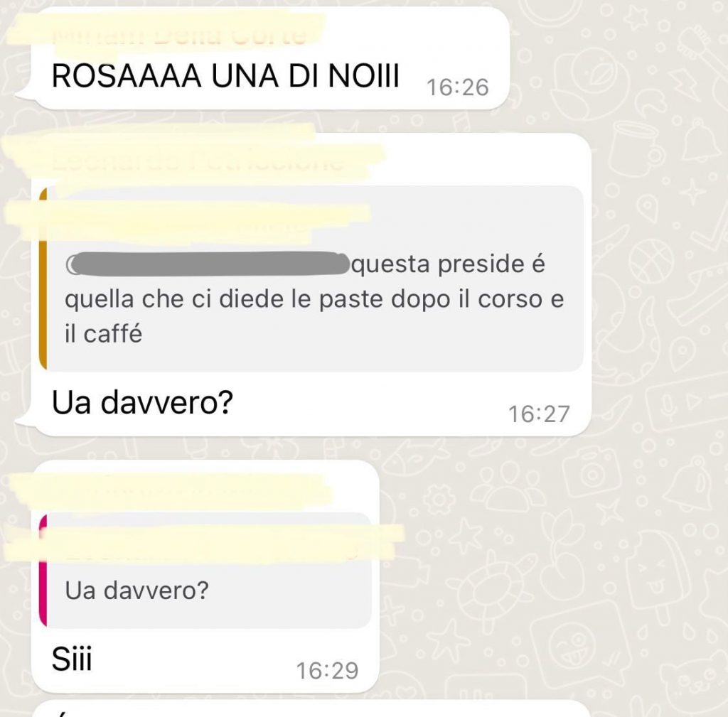The image size is (728, 717).
Task: Tap blurred author name inside orange-bar quote
Action: pyautogui.click(x=186, y=224)
